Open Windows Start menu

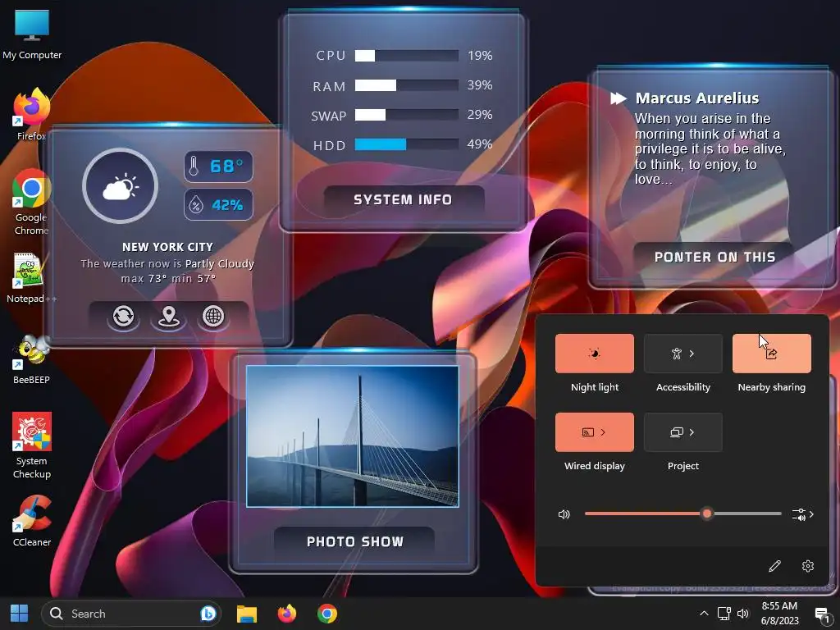pyautogui.click(x=20, y=614)
